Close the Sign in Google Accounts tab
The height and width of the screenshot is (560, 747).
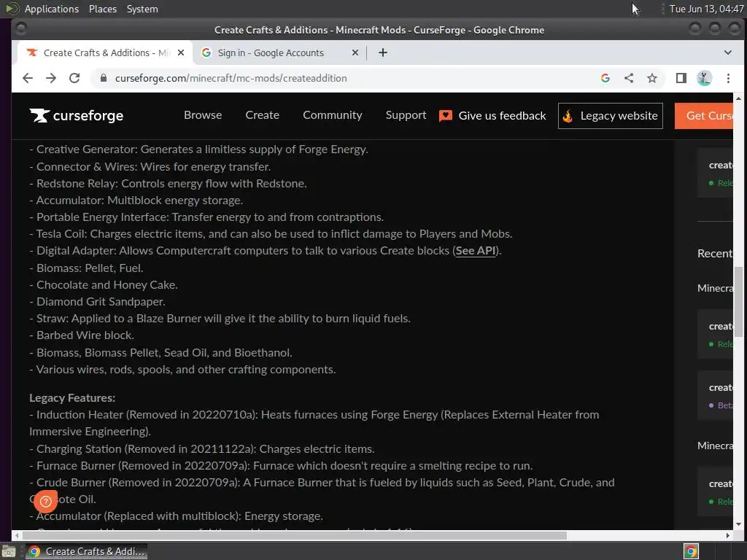355,52
